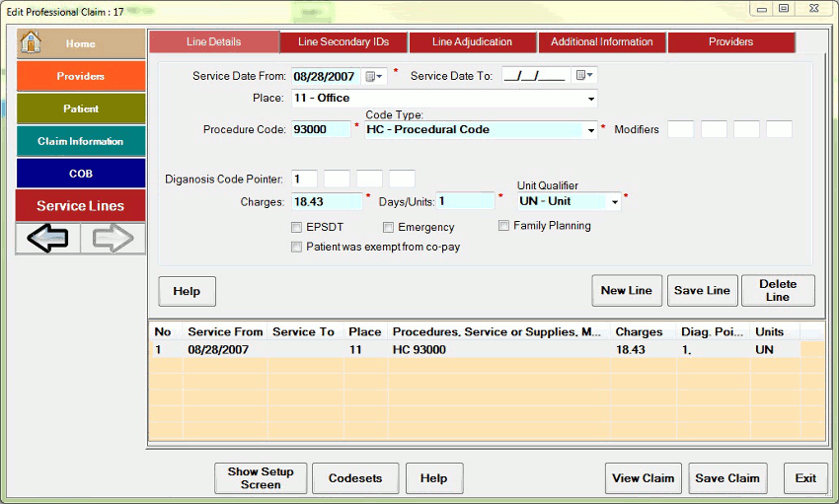Image resolution: width=839 pixels, height=504 pixels.
Task: Tick Patient was exempt from co-pay
Action: [297, 248]
